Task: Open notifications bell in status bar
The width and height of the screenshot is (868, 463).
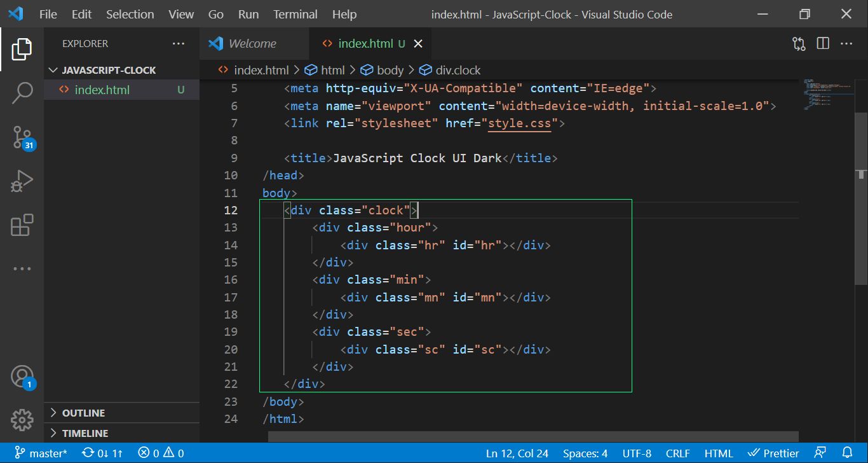Action: 847,453
